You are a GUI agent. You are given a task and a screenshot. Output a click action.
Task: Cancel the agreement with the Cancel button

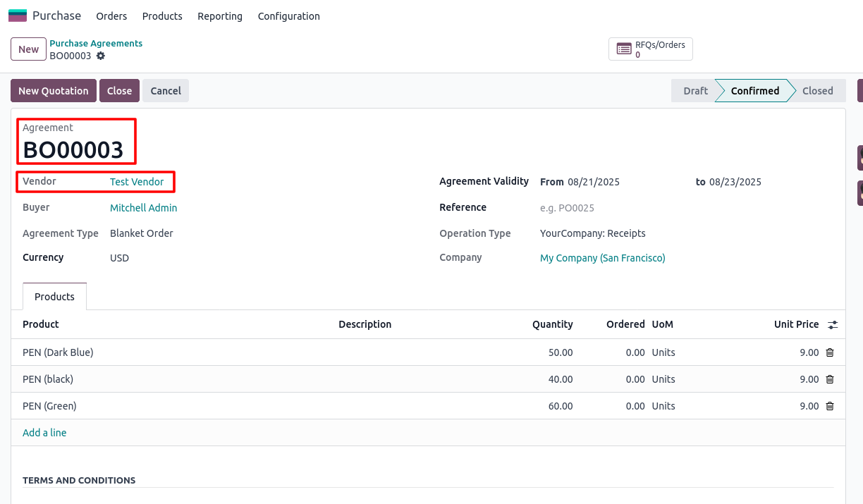click(165, 90)
